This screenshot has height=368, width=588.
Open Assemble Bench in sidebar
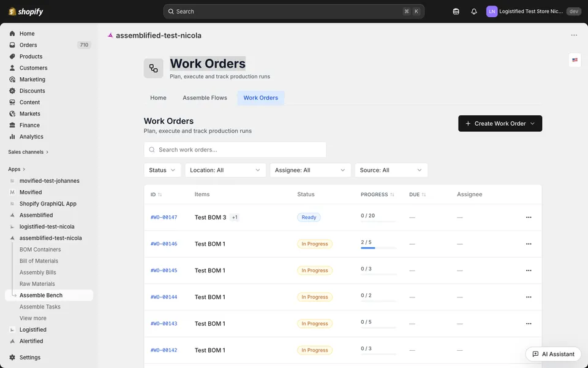tap(49, 295)
